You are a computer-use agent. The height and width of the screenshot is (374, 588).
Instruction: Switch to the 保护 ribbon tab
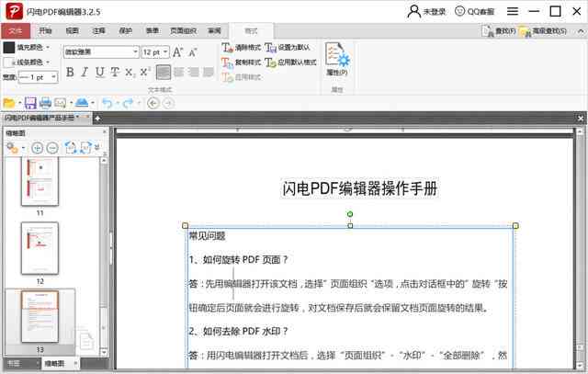tap(126, 30)
